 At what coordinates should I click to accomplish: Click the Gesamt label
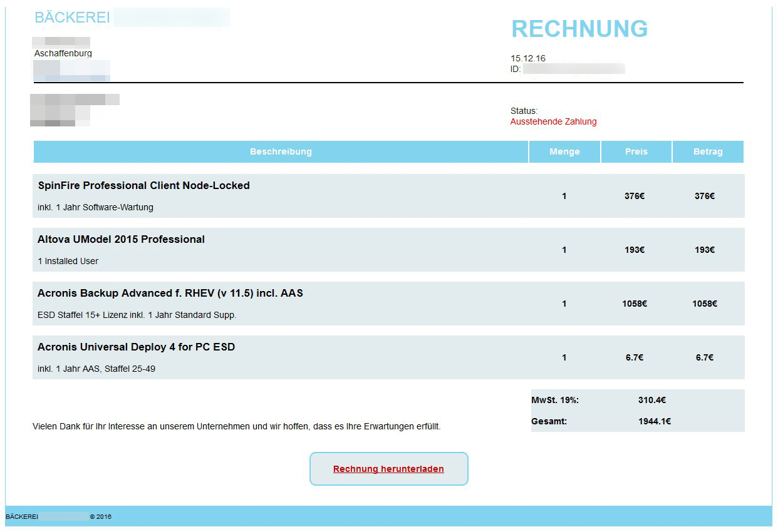coord(549,421)
